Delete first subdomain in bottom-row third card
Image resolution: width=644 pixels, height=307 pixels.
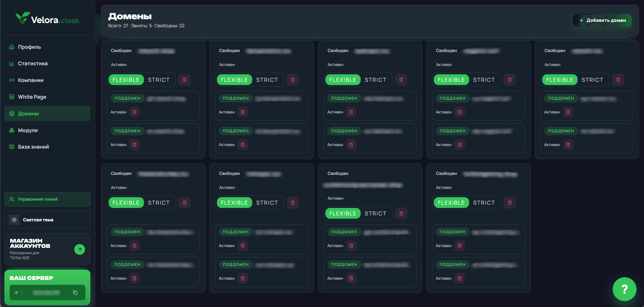[351, 246]
